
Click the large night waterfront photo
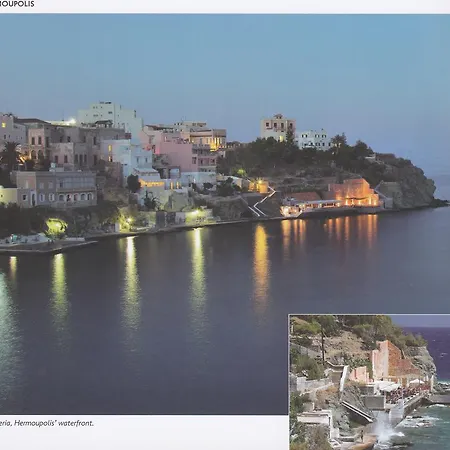(x=225, y=214)
